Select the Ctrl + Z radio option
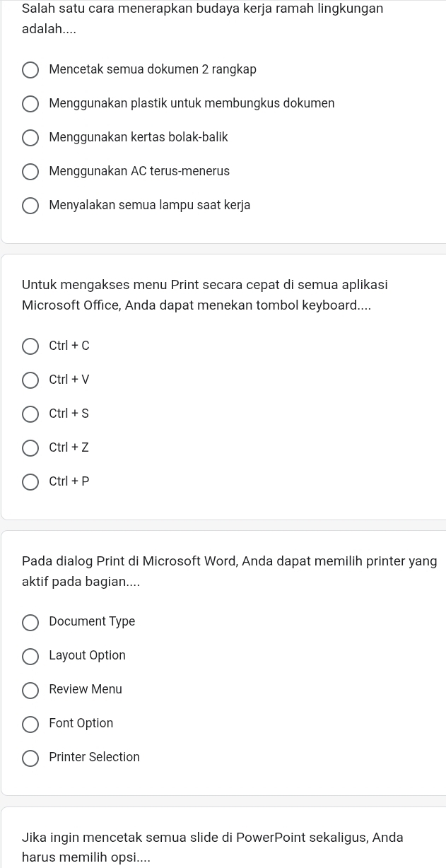Image resolution: width=446 pixels, height=868 pixels. tap(30, 448)
